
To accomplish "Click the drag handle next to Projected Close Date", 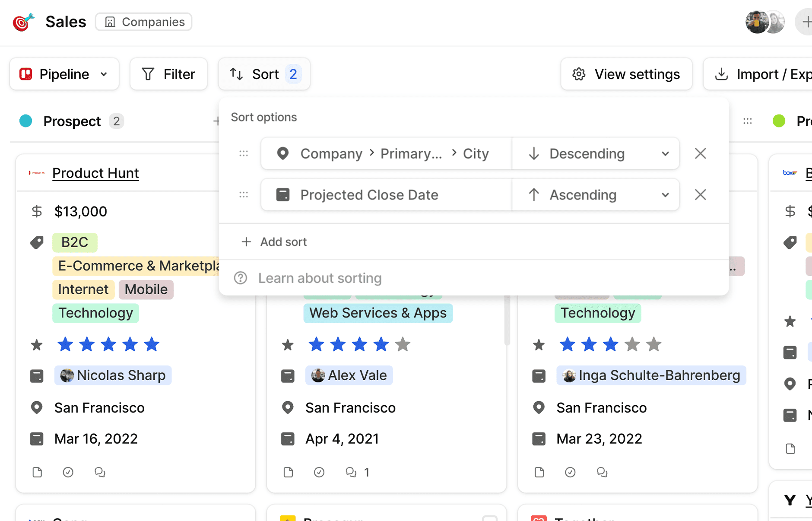I will [x=243, y=195].
